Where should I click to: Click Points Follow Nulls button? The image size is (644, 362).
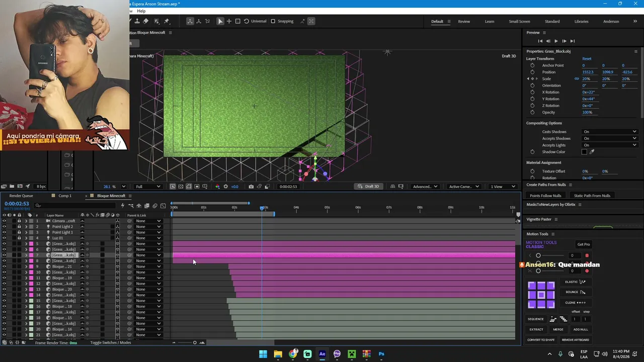pyautogui.click(x=545, y=196)
